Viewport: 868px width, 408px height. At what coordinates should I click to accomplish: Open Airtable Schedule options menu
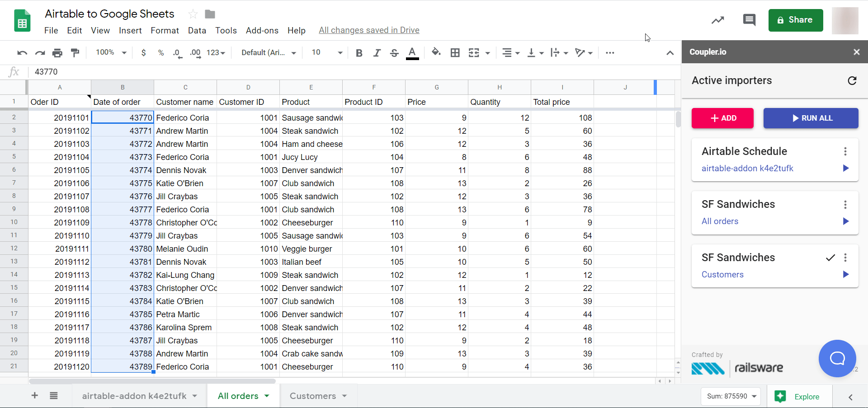845,151
